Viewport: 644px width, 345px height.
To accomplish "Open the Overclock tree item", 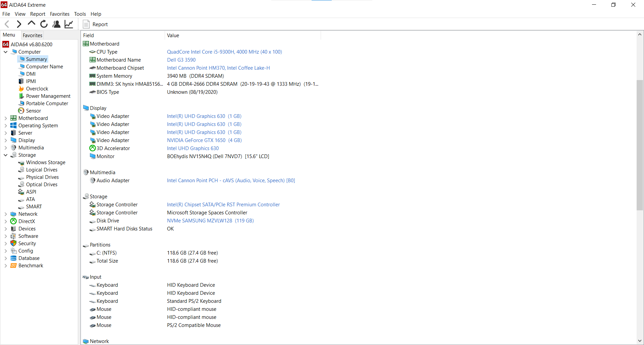I will 37,89.
